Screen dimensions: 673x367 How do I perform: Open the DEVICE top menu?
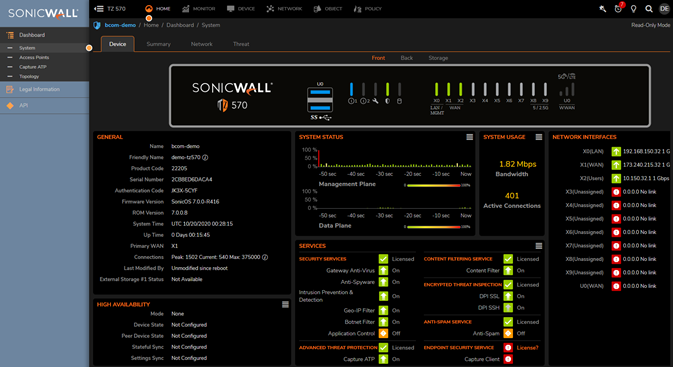[x=241, y=9]
